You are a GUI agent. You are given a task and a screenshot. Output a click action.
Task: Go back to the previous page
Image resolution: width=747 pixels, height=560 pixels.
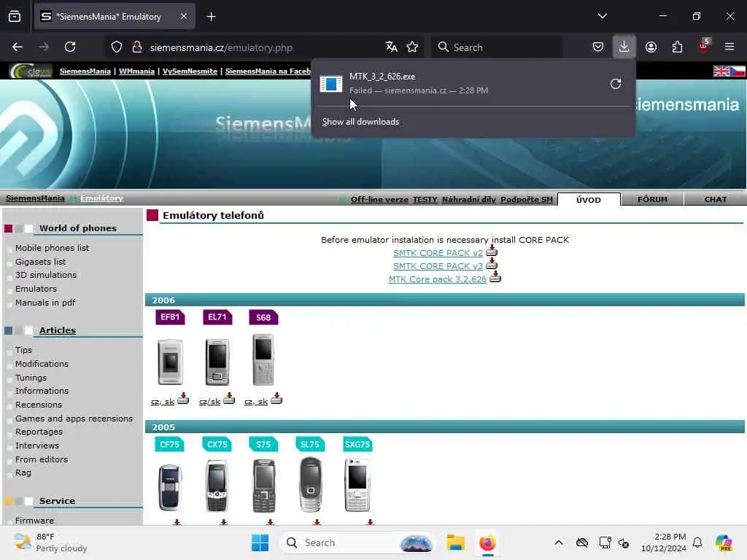(18, 47)
